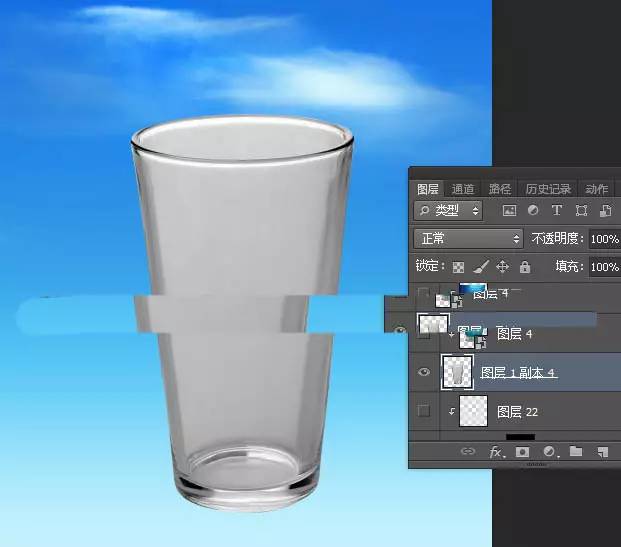Open the 类型 layer filter dropdown
The height and width of the screenshot is (547, 621).
tap(448, 211)
